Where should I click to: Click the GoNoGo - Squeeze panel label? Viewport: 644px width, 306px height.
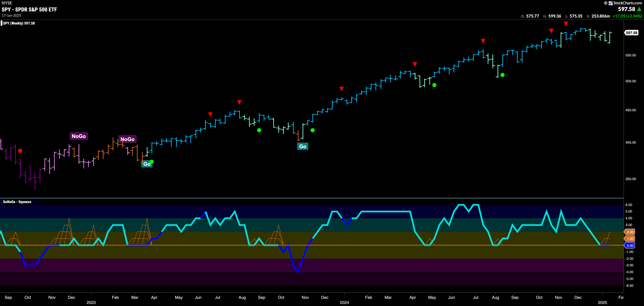[x=17, y=202]
